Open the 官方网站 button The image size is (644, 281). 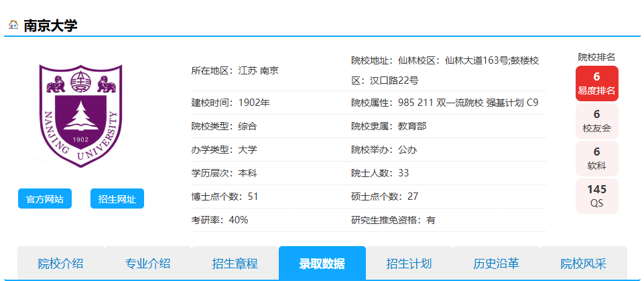click(x=45, y=199)
